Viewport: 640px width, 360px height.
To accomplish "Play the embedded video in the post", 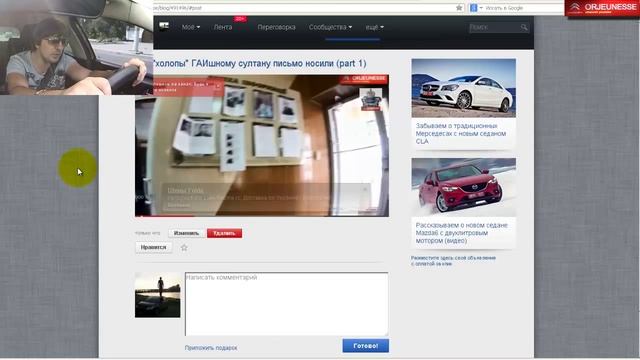I will (x=262, y=145).
